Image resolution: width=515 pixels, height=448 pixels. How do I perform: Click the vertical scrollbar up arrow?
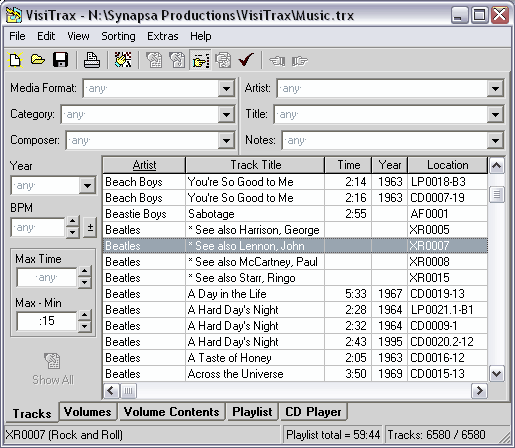pos(497,166)
